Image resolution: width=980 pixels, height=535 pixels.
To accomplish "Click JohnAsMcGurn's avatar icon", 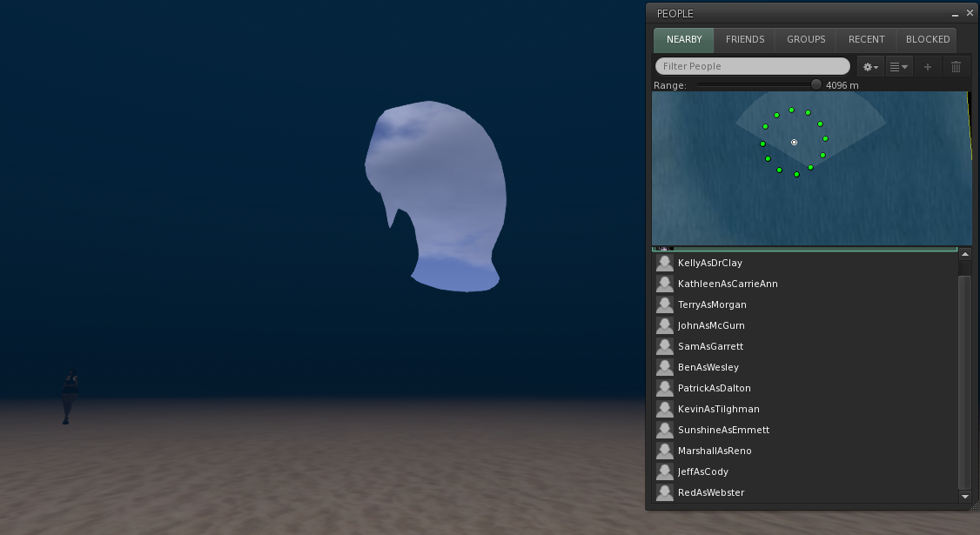I will pos(664,325).
